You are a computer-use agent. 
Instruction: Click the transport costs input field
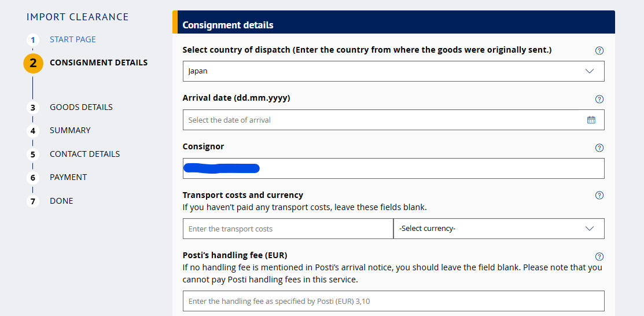(x=288, y=229)
